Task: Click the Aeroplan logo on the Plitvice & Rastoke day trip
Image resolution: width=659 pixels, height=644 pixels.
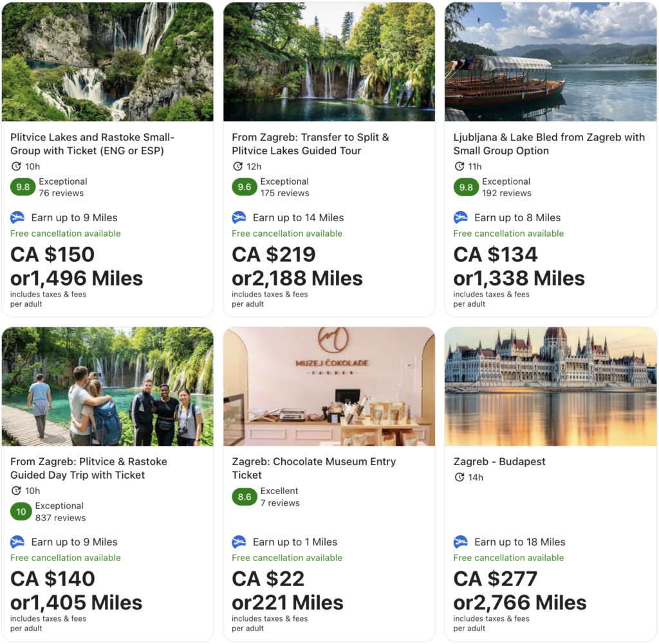Action: (17, 542)
